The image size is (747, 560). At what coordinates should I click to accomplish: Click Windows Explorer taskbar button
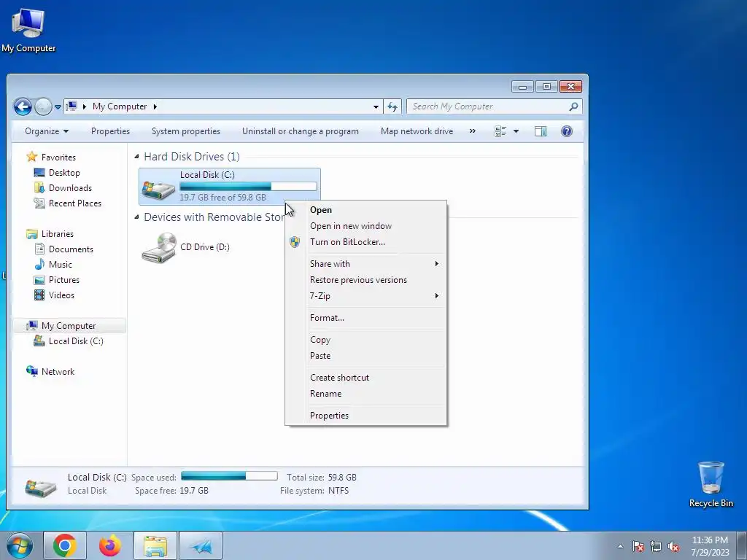tap(155, 545)
